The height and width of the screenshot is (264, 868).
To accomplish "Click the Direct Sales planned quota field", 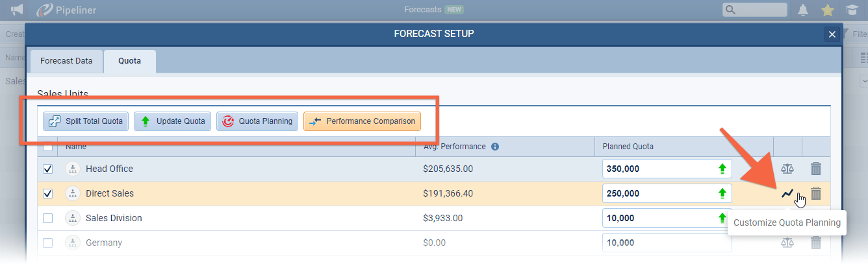I will (x=656, y=193).
